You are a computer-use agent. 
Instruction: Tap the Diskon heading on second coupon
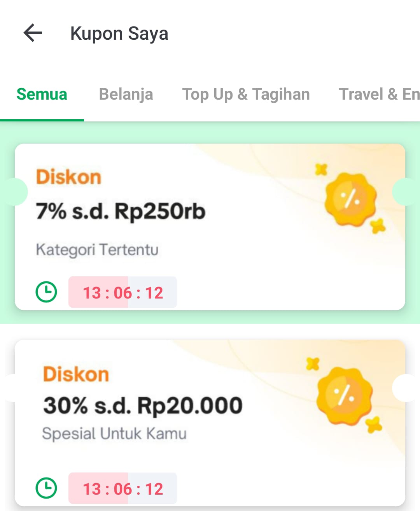pos(76,374)
